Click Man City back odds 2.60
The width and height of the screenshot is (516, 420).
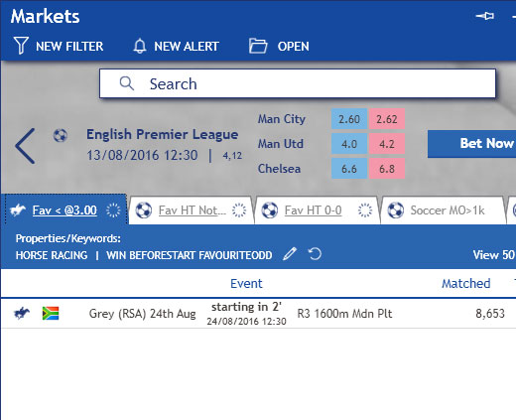click(x=349, y=119)
